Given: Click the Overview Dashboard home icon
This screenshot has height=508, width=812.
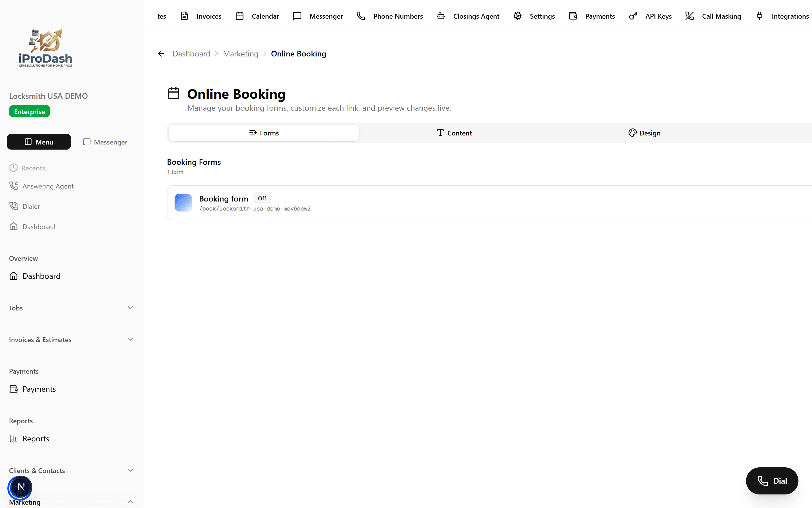Looking at the screenshot, I should click(14, 276).
